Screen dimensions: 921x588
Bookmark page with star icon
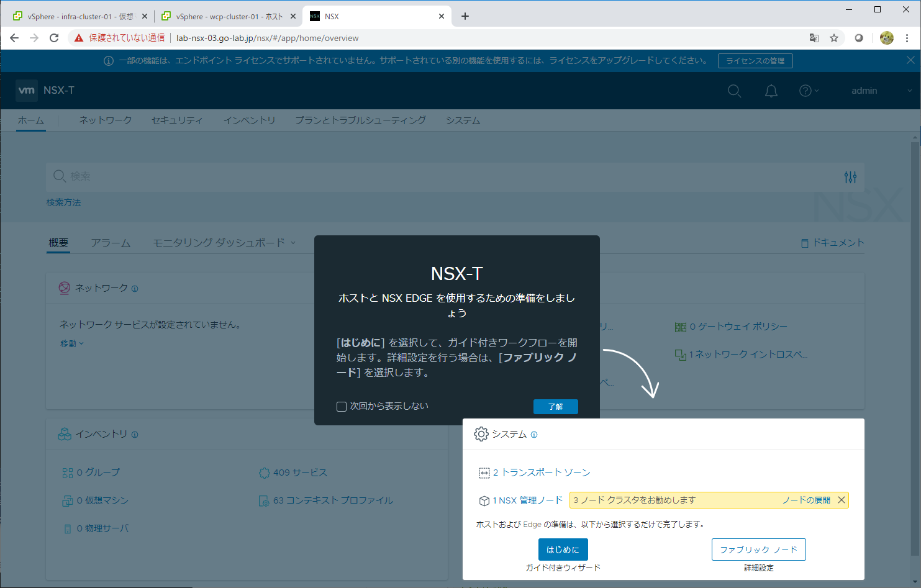(x=834, y=38)
